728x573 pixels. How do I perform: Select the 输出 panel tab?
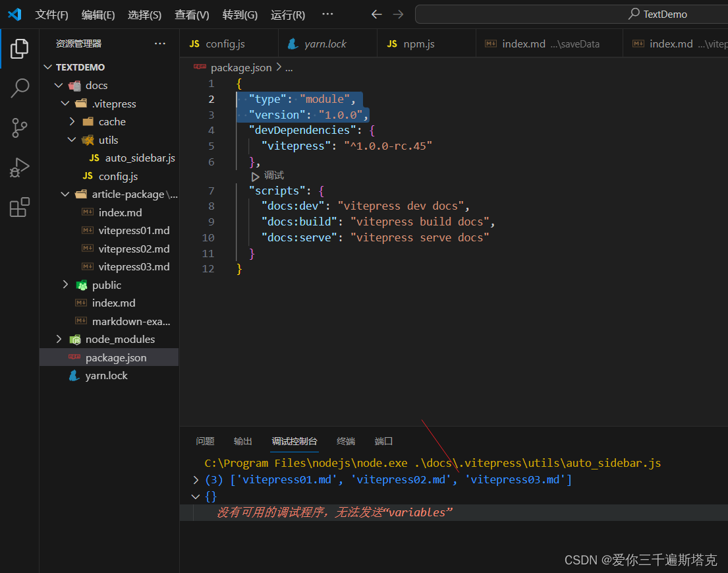(x=242, y=440)
